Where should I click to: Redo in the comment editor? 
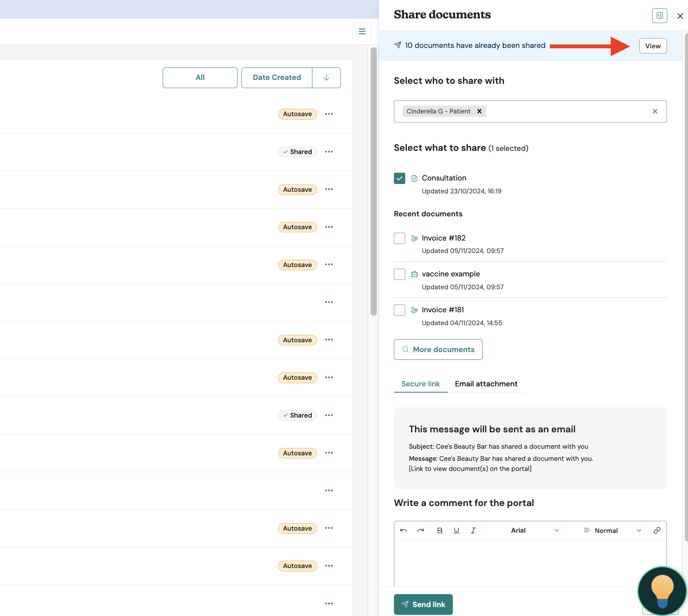420,530
